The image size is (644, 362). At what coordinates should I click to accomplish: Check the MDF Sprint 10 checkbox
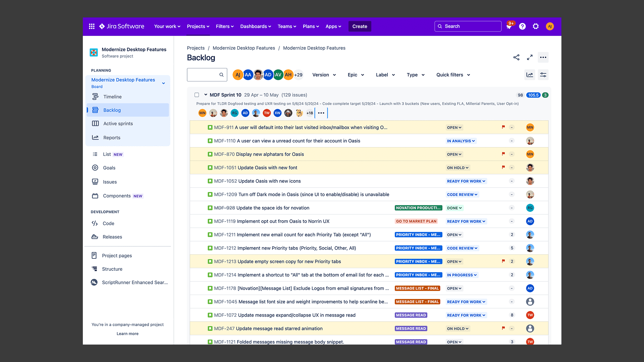[197, 95]
